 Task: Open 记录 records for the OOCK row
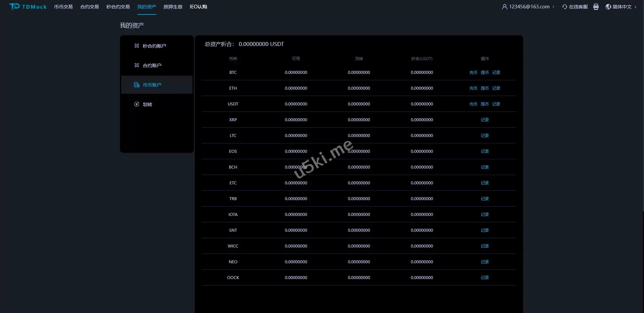pyautogui.click(x=484, y=278)
